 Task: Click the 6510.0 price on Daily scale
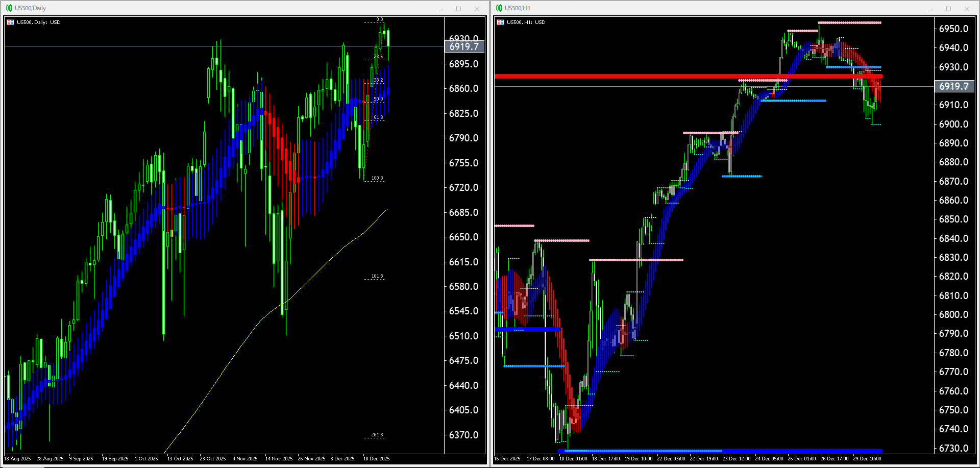463,336
